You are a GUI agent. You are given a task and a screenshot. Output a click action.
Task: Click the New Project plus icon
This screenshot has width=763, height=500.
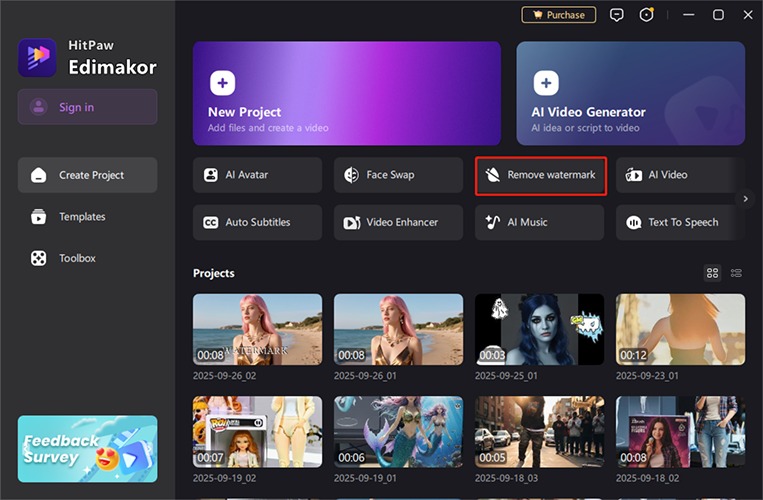222,83
